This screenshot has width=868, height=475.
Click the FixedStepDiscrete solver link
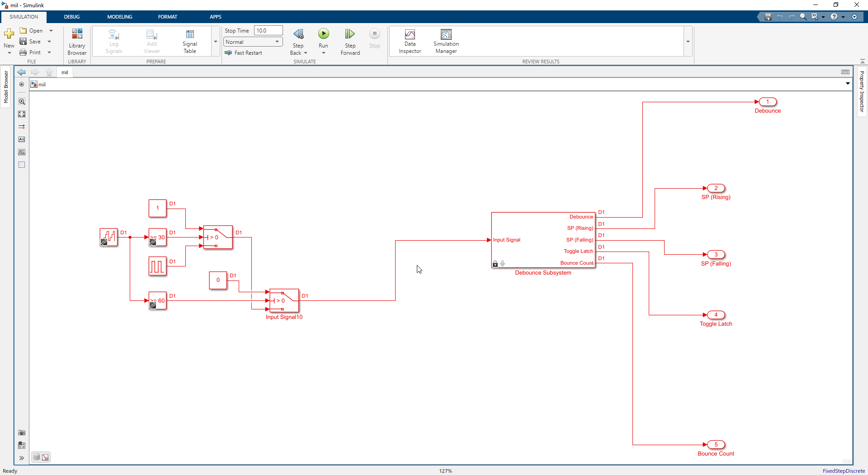click(844, 471)
